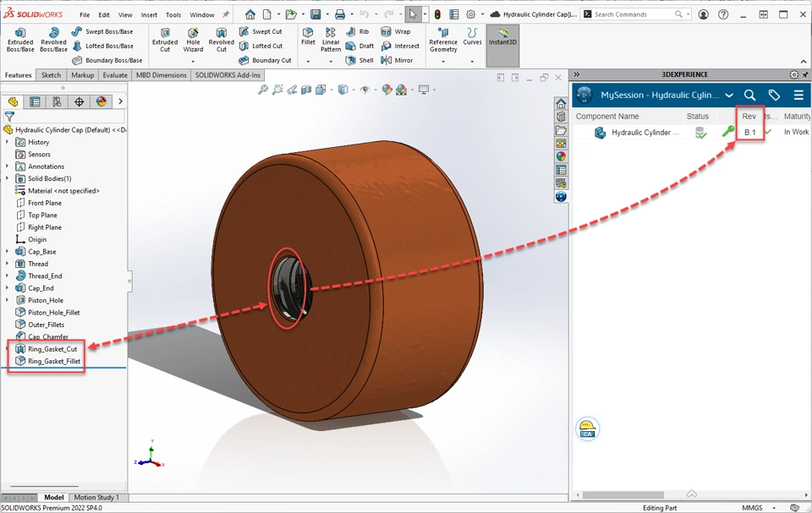Choose Lofted Boss/Base feature
812x513 pixels.
[102, 46]
